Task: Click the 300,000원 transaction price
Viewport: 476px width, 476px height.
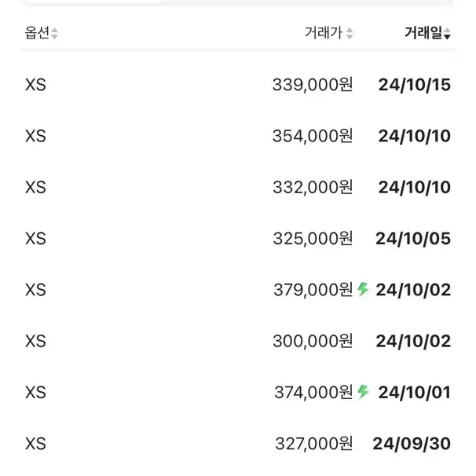Action: 313,341
